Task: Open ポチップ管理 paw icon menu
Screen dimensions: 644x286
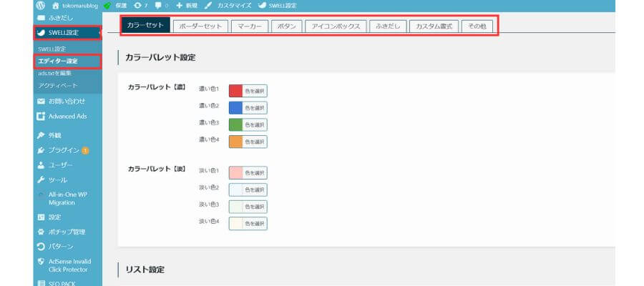Action: [x=66, y=232]
